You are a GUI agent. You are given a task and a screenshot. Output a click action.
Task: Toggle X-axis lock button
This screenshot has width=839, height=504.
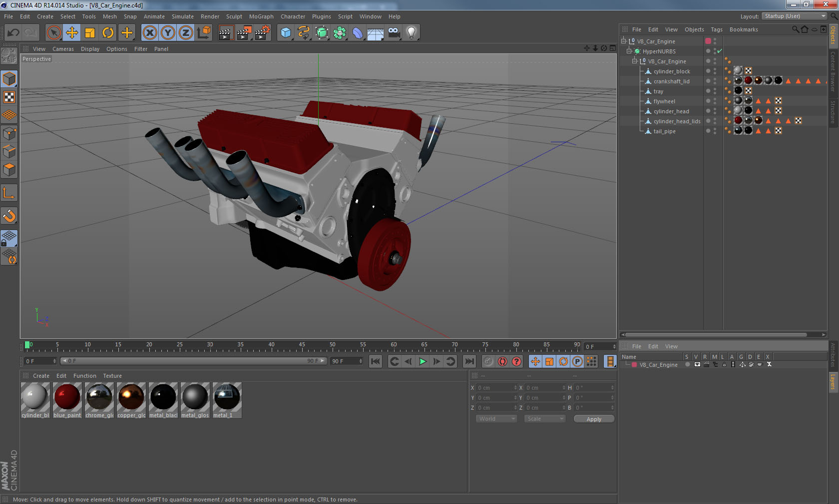pos(149,33)
